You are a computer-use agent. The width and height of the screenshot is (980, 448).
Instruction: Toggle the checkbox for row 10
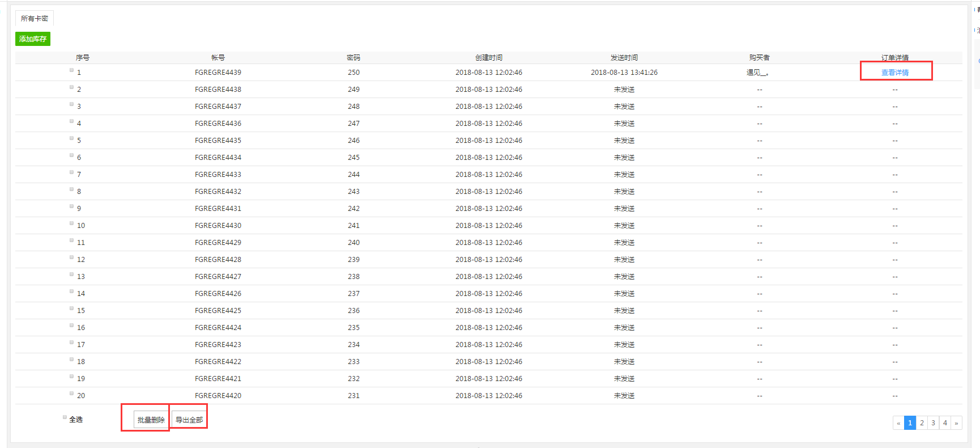click(x=72, y=223)
